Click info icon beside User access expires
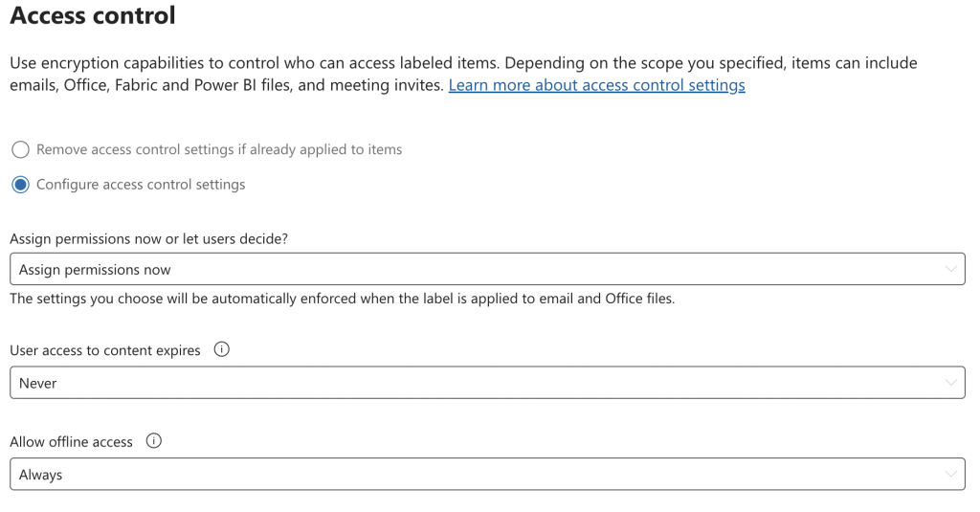 [x=222, y=350]
